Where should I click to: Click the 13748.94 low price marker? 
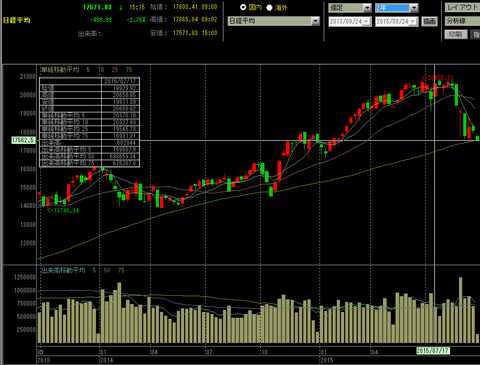click(63, 210)
